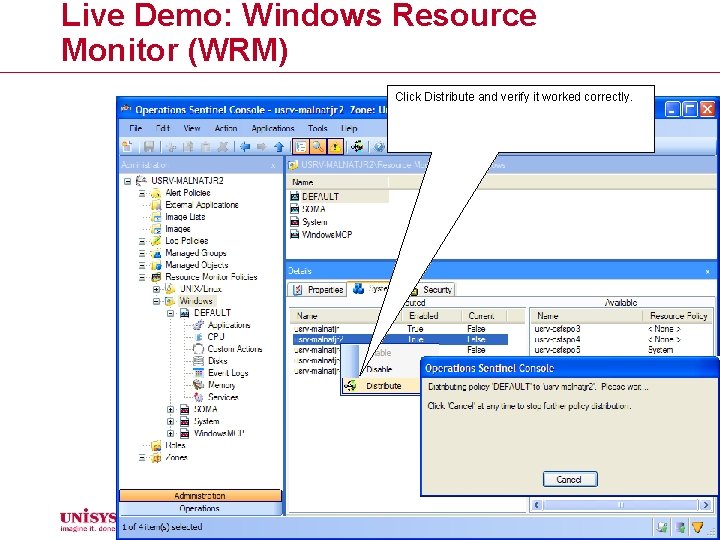This screenshot has height=540, width=720.
Task: Switch to the Properties tab
Action: 317,290
